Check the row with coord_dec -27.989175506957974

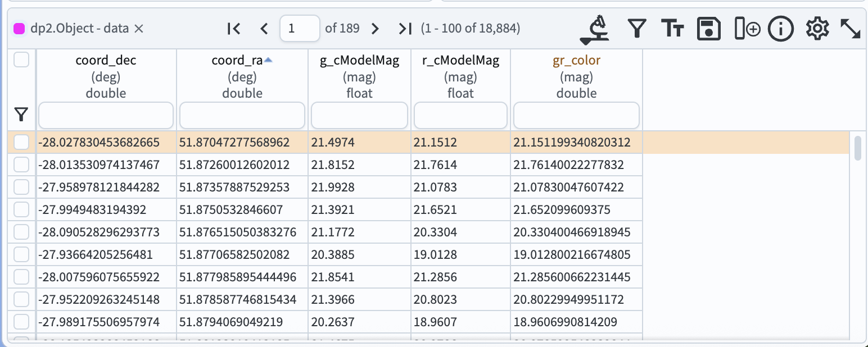21,322
